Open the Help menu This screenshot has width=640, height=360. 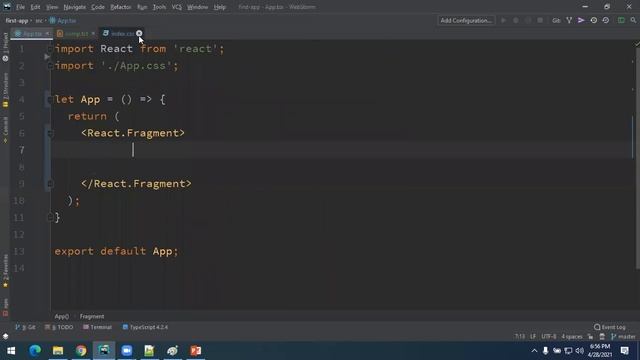[x=220, y=7]
